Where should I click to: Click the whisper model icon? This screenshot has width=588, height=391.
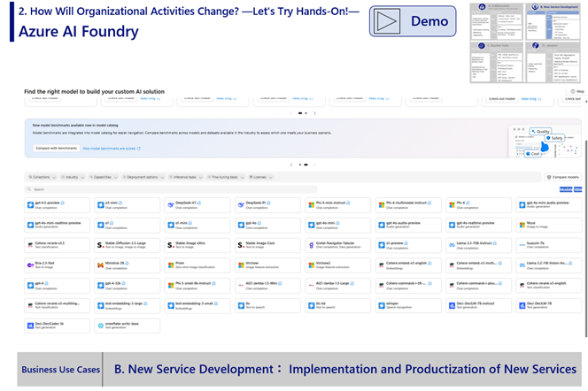[382, 305]
